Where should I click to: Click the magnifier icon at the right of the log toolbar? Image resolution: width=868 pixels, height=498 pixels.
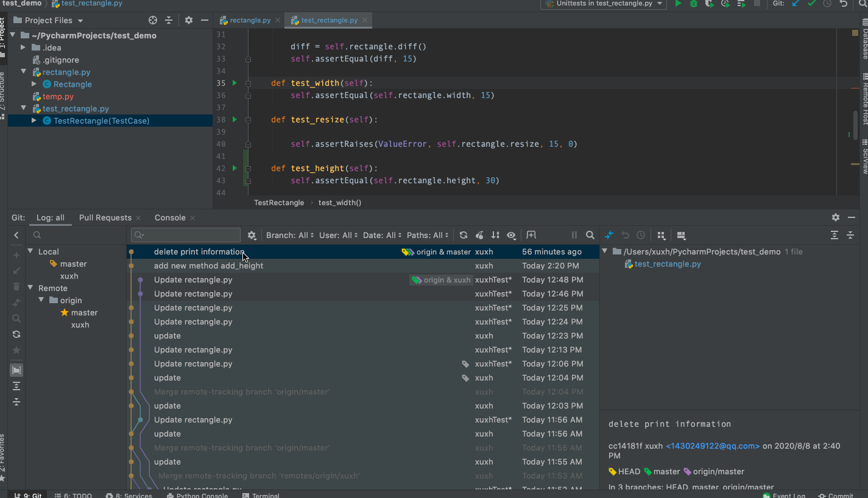tap(590, 235)
